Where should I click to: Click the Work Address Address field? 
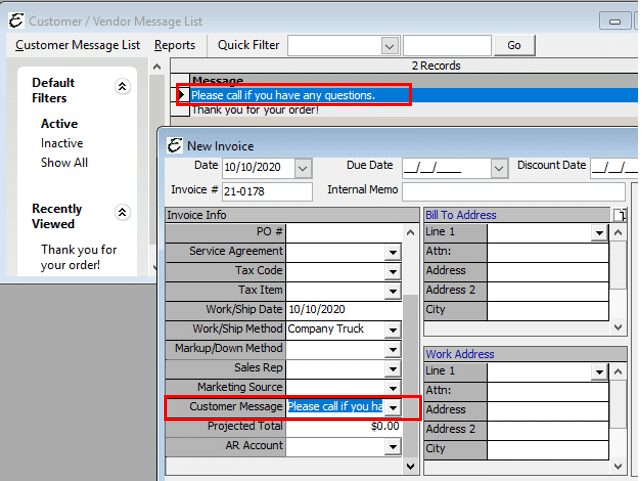click(x=547, y=410)
